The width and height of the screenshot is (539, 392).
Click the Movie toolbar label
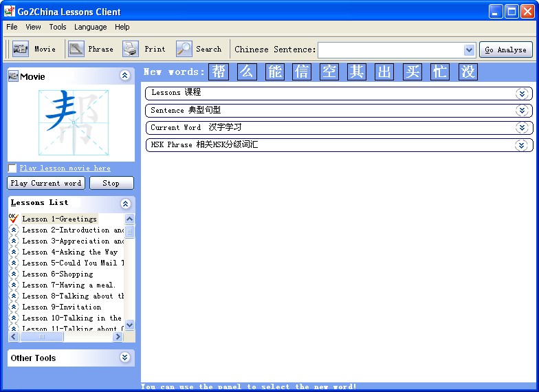click(45, 50)
